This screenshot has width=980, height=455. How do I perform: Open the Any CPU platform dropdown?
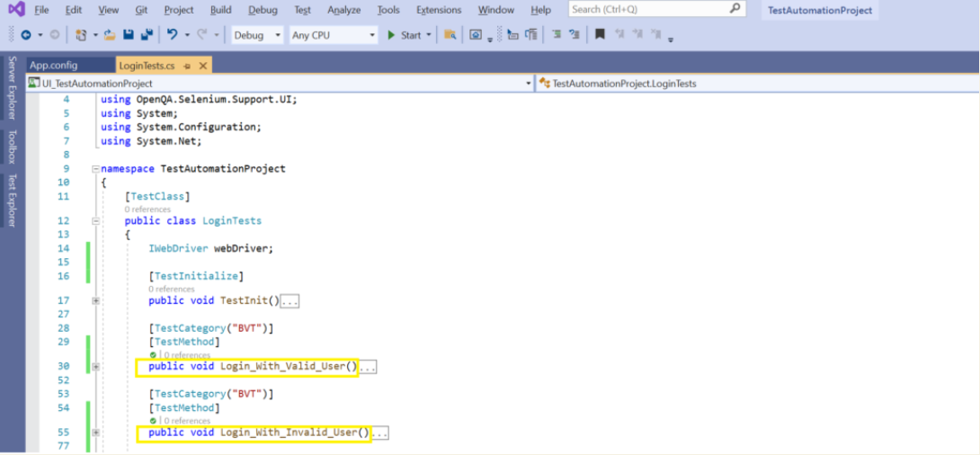(x=333, y=35)
